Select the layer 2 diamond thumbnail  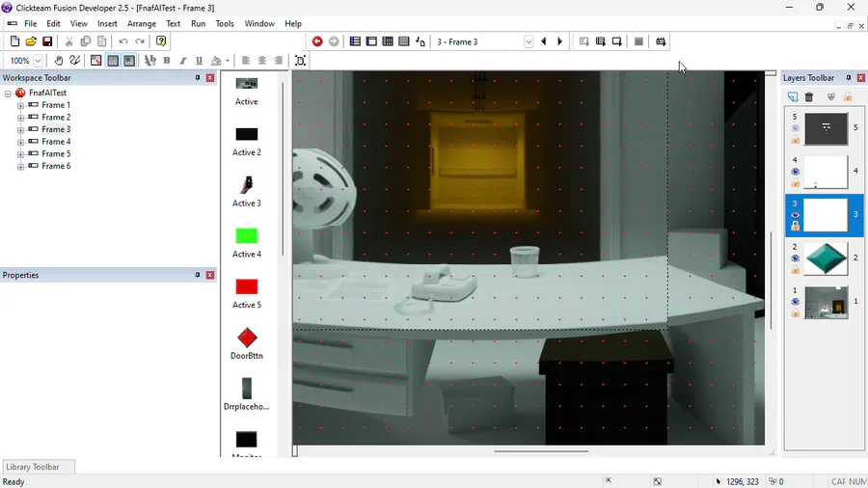(826, 258)
